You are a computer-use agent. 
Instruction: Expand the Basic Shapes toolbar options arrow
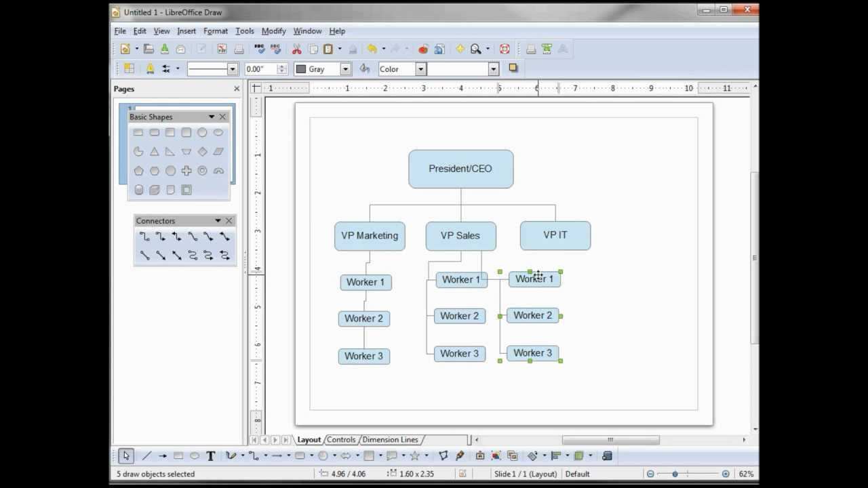pyautogui.click(x=212, y=117)
